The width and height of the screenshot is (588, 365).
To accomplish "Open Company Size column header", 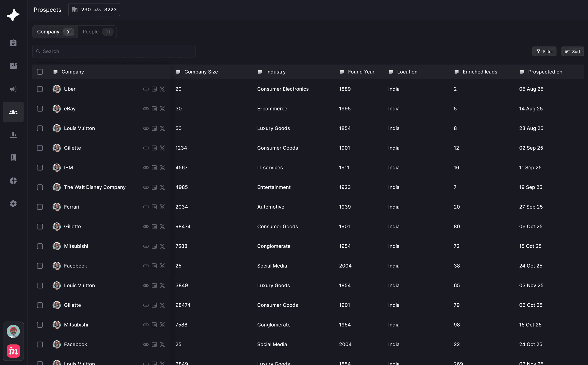I will (x=197, y=72).
